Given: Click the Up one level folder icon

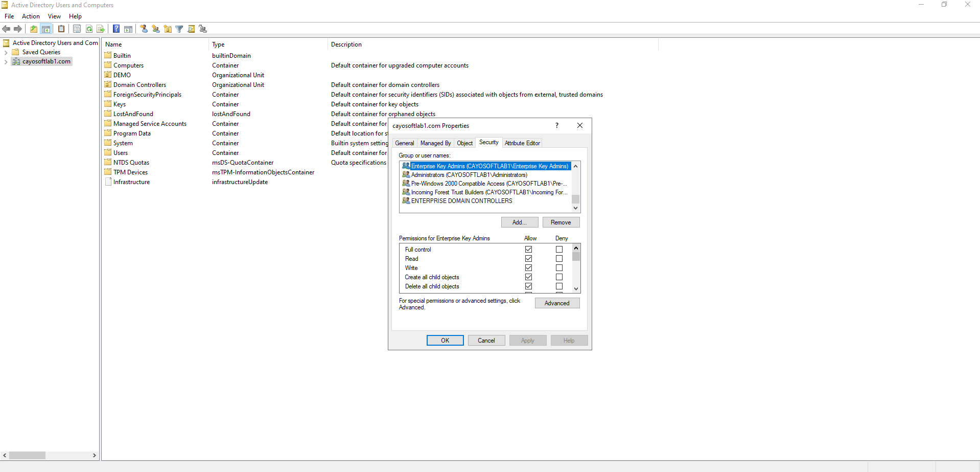Looking at the screenshot, I should pyautogui.click(x=34, y=29).
